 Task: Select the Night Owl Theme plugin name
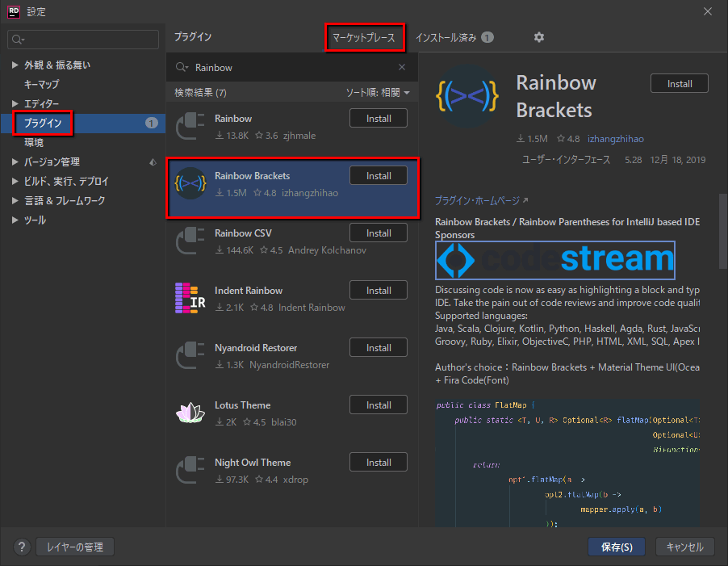[253, 463]
